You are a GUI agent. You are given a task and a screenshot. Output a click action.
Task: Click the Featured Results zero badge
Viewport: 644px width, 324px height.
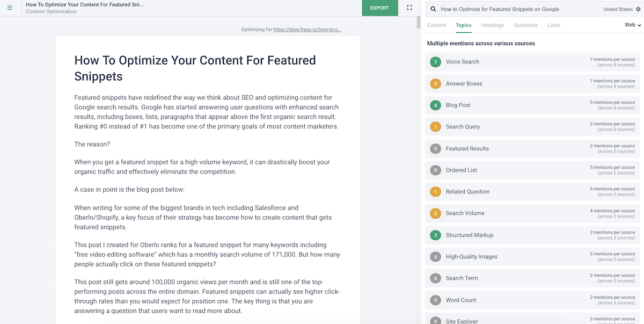[436, 149]
